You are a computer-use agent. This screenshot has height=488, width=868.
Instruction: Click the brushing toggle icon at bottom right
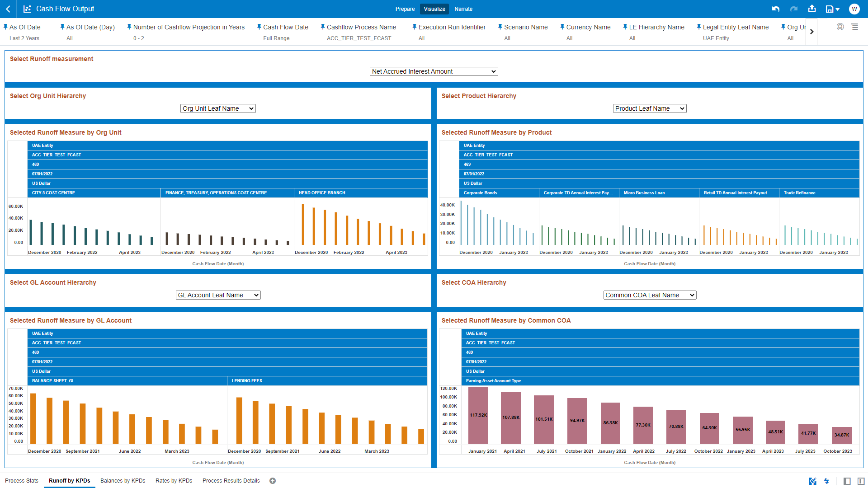tap(812, 481)
